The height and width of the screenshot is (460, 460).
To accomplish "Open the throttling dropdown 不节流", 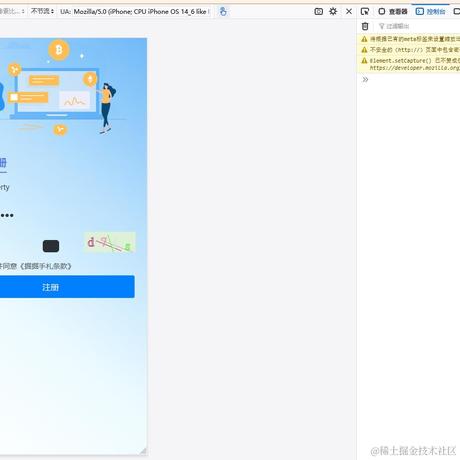I will click(42, 11).
